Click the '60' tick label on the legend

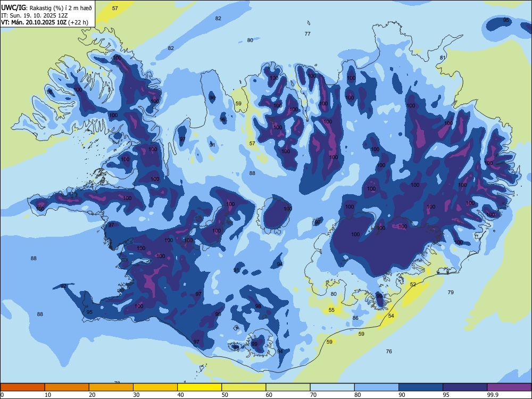tap(269, 395)
